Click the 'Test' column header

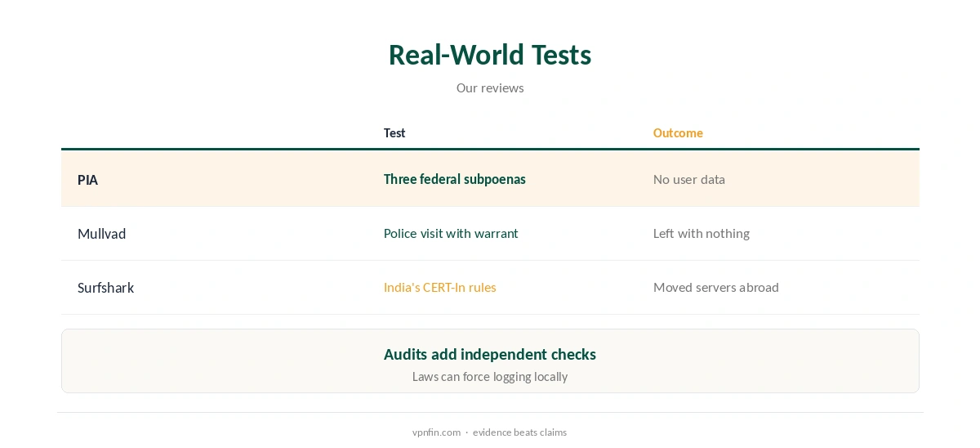(394, 133)
